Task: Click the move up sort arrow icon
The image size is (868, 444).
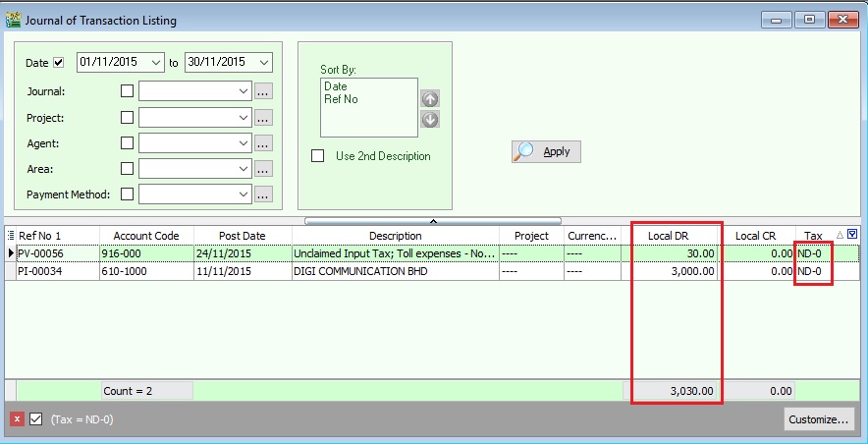Action: click(x=430, y=98)
